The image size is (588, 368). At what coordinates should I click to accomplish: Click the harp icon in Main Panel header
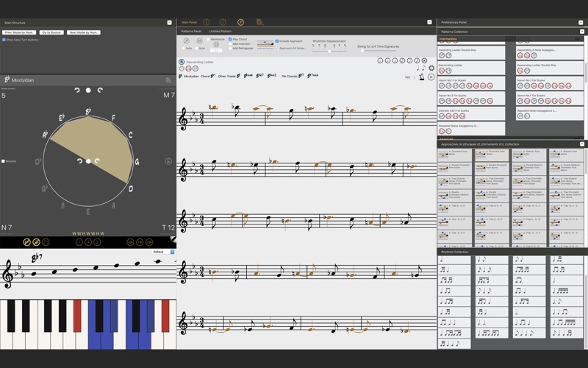260,23
